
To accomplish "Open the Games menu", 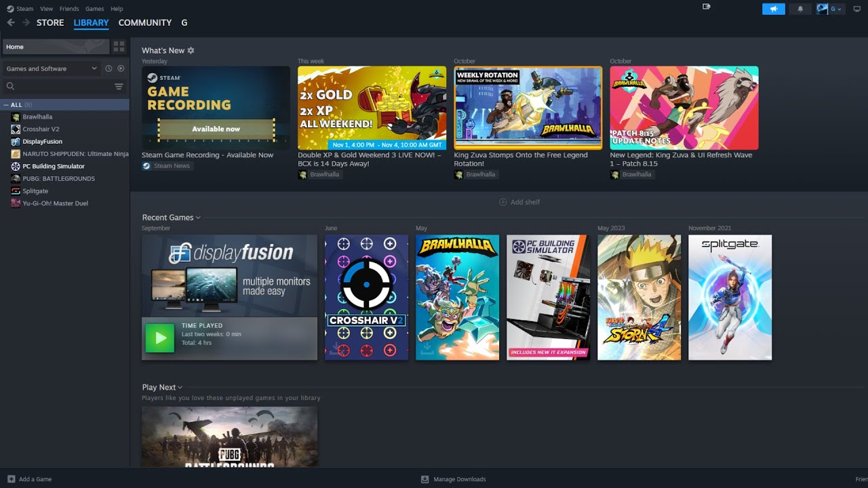I will (x=95, y=9).
